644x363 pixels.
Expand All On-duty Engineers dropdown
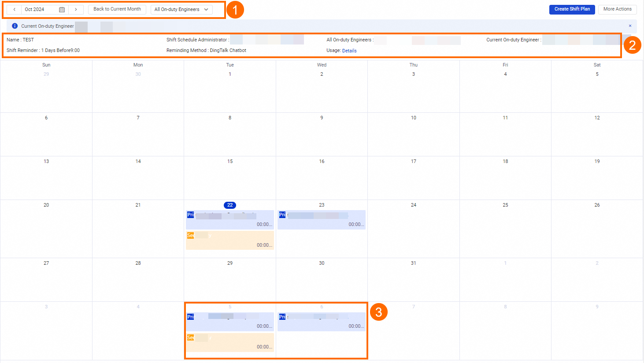(x=181, y=9)
